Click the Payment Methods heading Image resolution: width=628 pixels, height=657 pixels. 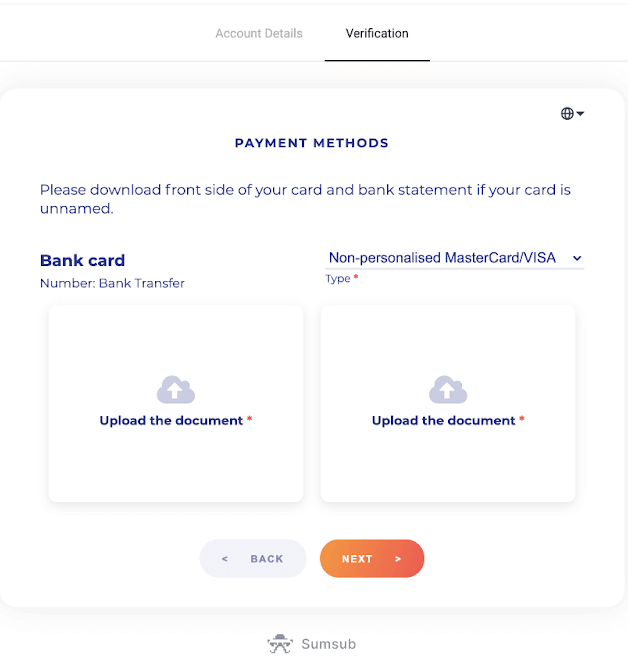point(312,143)
